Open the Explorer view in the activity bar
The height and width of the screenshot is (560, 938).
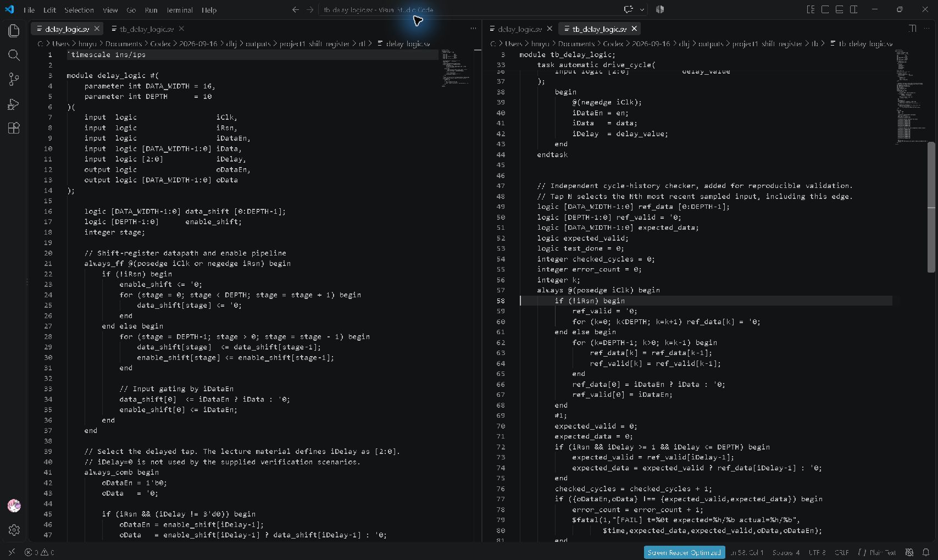14,31
